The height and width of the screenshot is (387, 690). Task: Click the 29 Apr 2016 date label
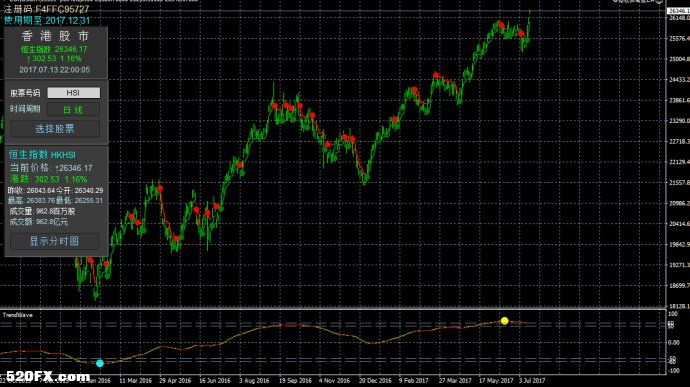(x=175, y=380)
